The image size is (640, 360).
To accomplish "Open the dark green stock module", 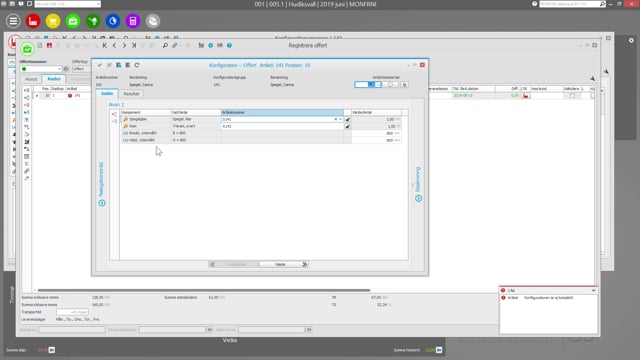I will pyautogui.click(x=93, y=21).
